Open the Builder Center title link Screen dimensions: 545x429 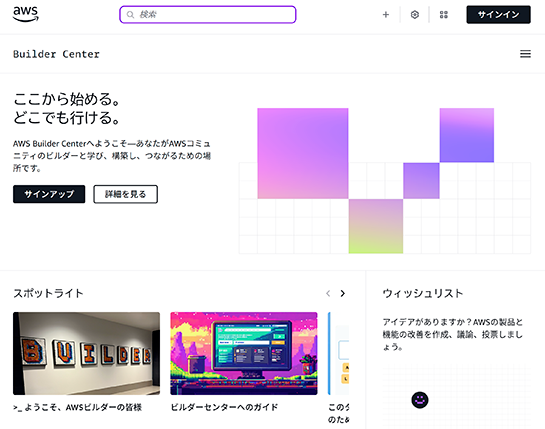coord(56,54)
